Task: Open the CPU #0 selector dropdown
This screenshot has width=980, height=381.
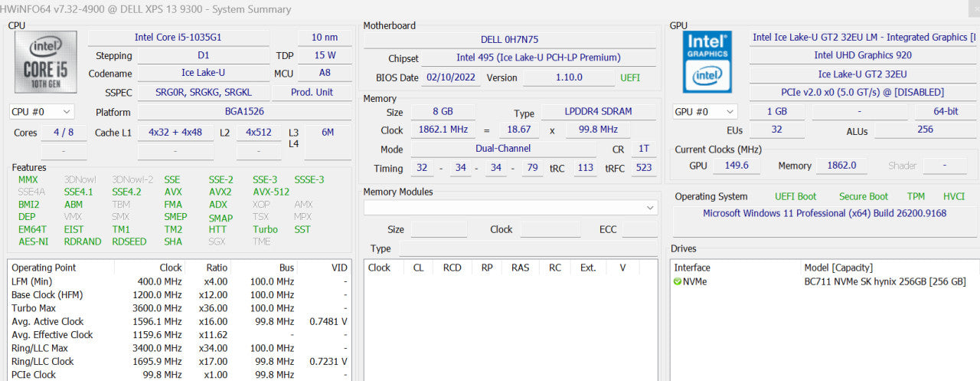Action: click(x=42, y=112)
